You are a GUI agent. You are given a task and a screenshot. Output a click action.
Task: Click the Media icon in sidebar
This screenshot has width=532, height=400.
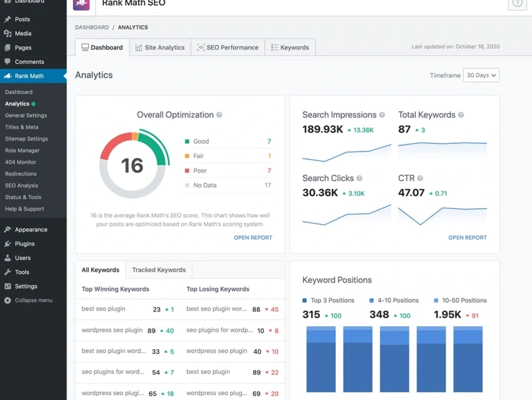click(x=7, y=33)
